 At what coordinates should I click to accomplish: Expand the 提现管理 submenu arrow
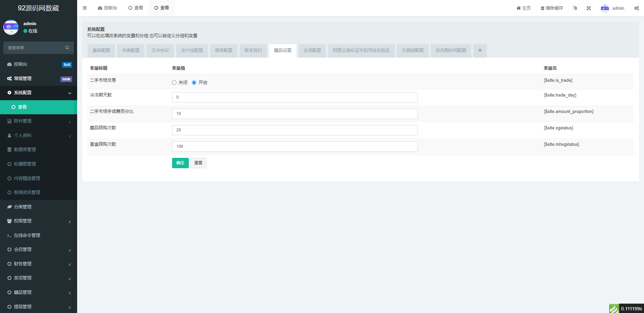tap(70, 307)
